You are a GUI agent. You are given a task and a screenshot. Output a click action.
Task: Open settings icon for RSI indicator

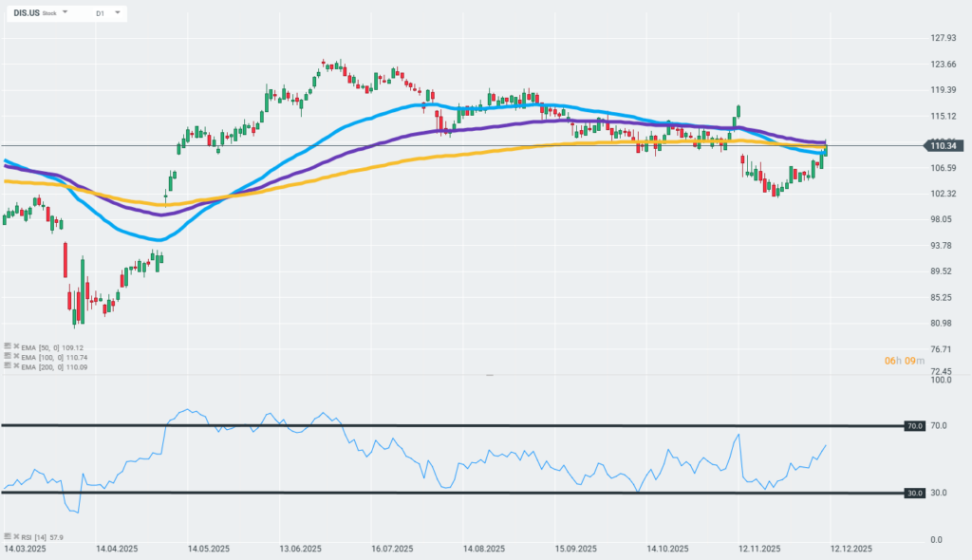[8, 537]
